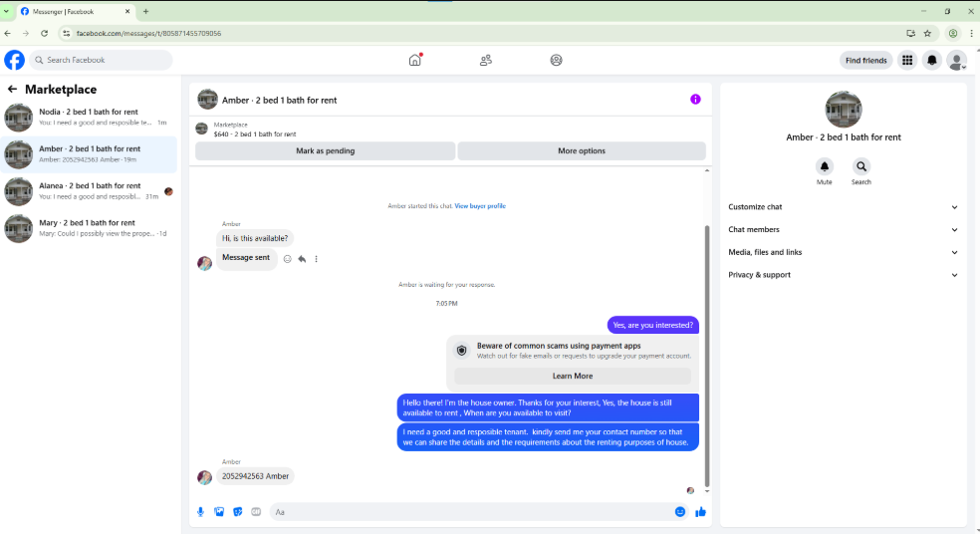Image resolution: width=980 pixels, height=534 pixels.
Task: Mute this chat with bell icon
Action: [x=825, y=166]
